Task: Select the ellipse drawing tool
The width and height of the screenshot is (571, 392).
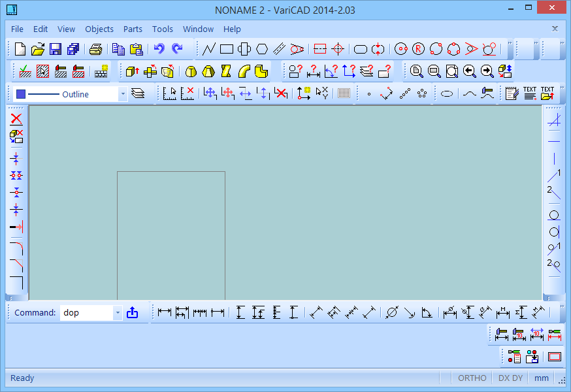Action: [x=447, y=94]
